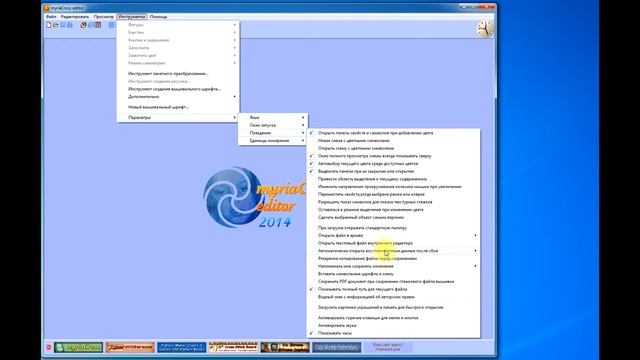
Task: Close the 'Инструменты' menu from menu bar
Action: (131, 17)
